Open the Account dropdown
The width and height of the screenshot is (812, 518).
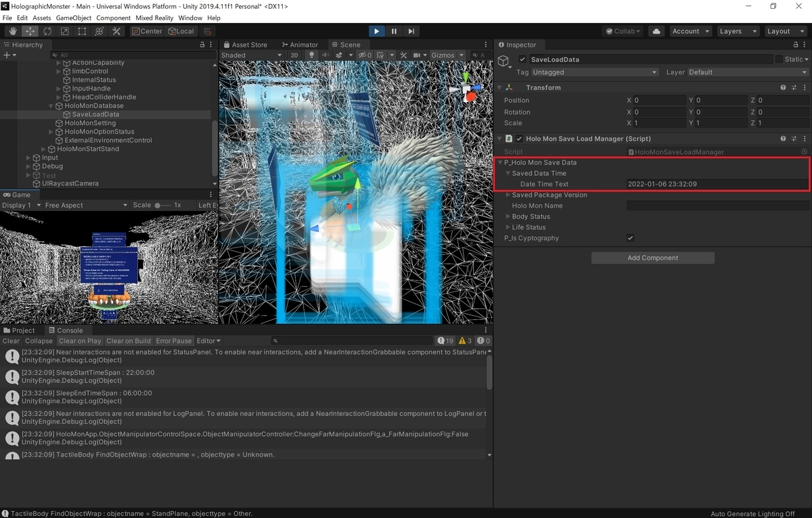[690, 31]
